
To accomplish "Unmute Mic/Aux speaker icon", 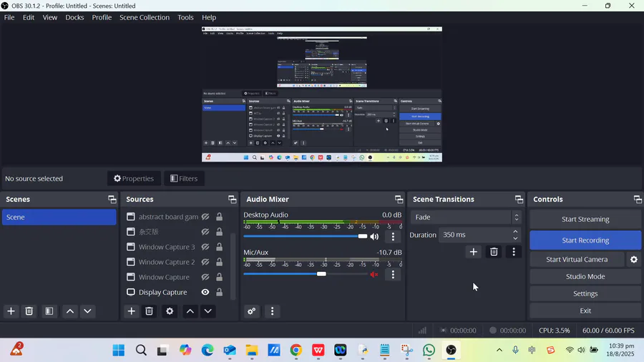I will [x=374, y=274].
